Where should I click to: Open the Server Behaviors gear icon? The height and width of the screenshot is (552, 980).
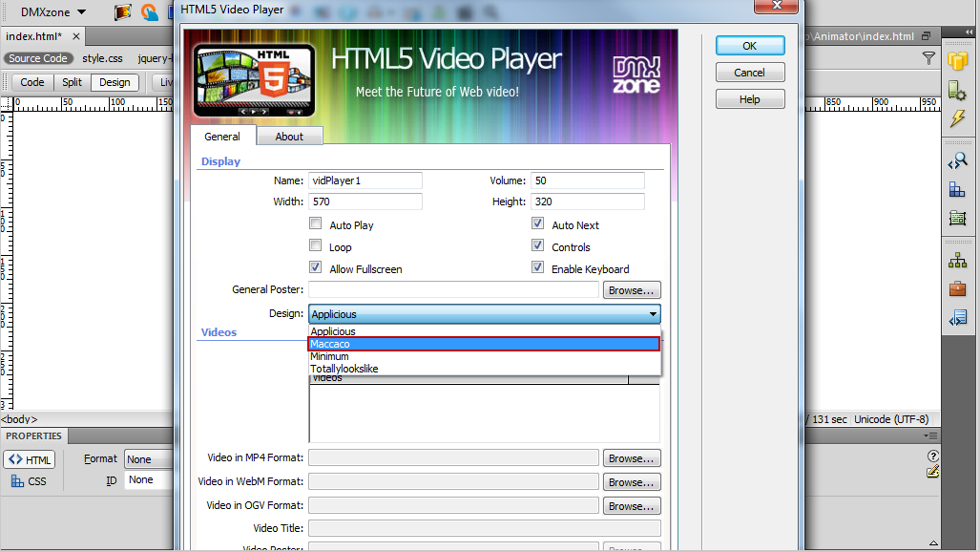coord(957,90)
